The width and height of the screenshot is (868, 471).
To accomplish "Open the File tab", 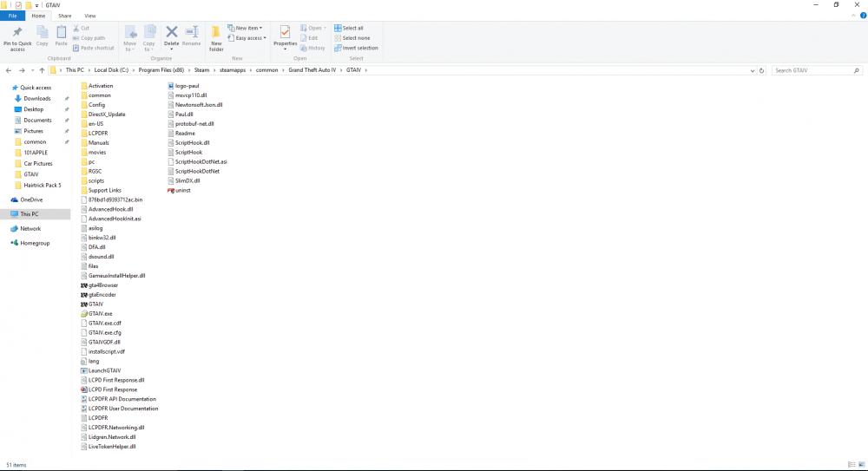I will click(x=12, y=16).
